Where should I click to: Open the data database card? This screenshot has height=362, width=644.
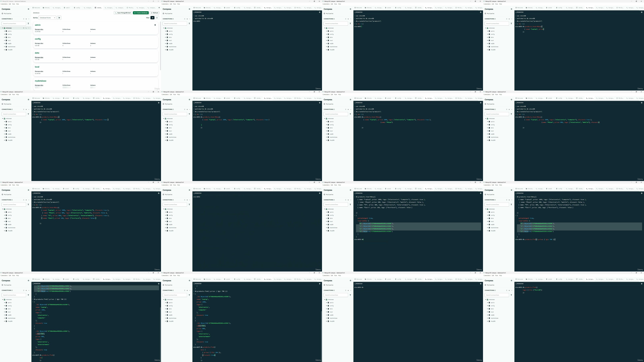tap(37, 53)
